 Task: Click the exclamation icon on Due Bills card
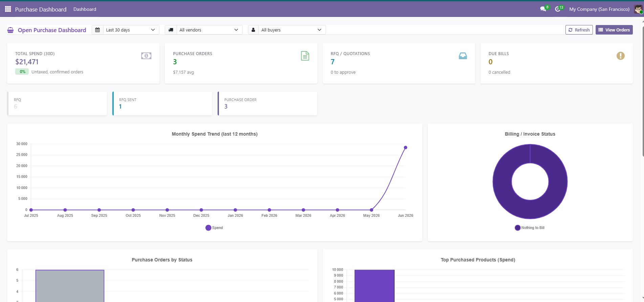[x=620, y=56]
